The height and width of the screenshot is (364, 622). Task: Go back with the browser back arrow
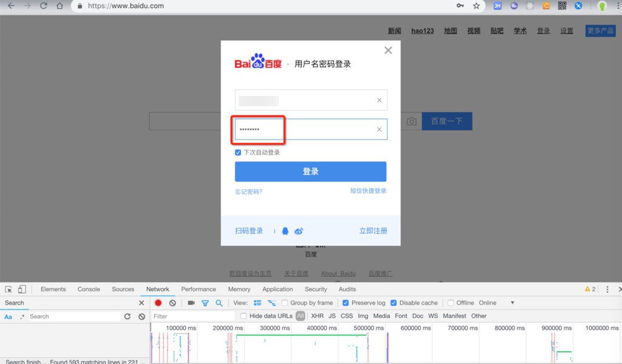coord(11,5)
